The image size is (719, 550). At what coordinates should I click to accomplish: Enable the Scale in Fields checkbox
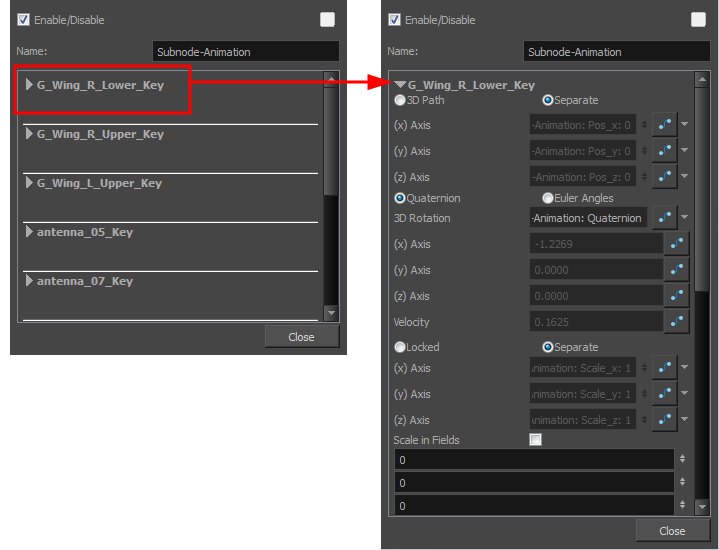click(536, 440)
